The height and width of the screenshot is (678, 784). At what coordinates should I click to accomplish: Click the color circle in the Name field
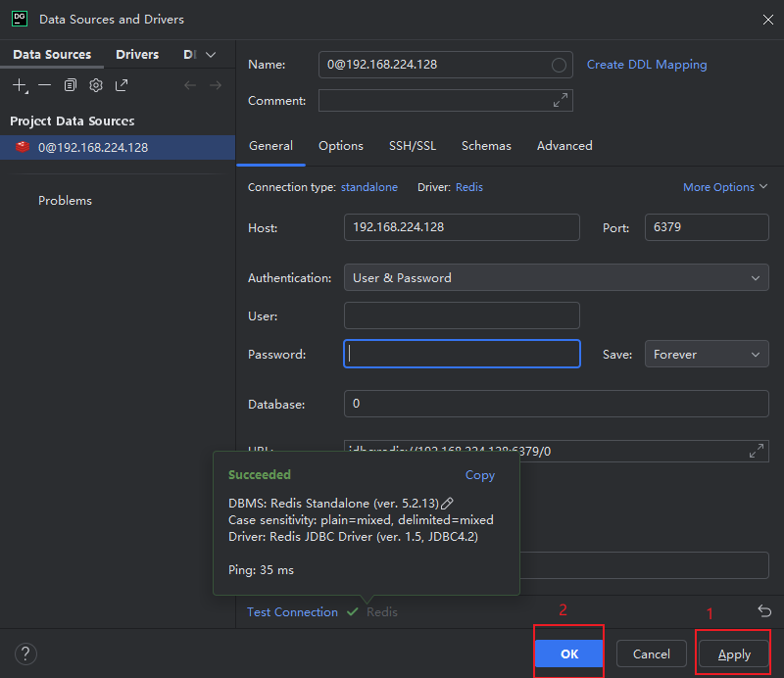(x=559, y=65)
